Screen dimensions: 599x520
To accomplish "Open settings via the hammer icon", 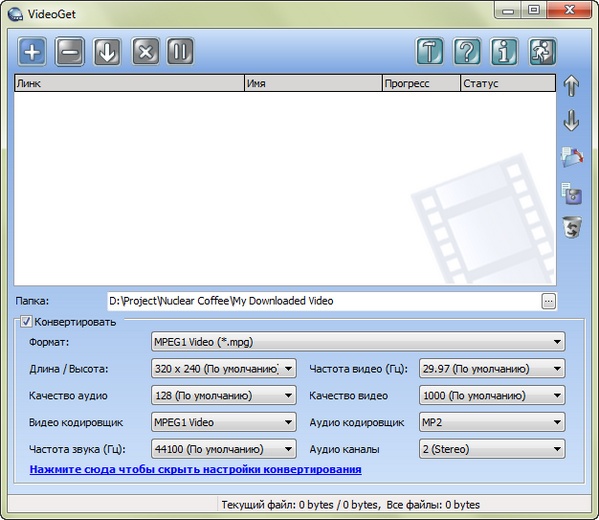I will 430,52.
